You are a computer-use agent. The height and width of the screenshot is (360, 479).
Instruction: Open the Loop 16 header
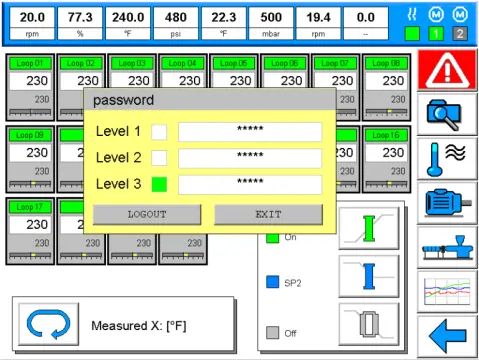(x=386, y=135)
